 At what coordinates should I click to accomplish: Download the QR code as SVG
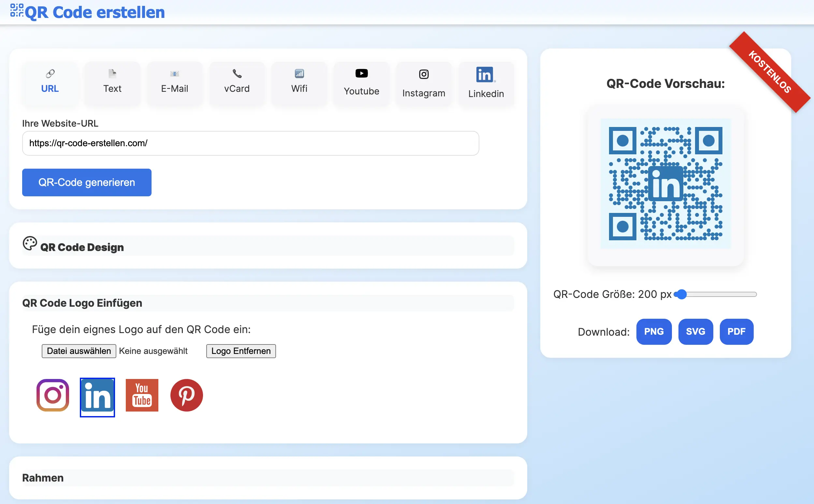[x=696, y=332]
